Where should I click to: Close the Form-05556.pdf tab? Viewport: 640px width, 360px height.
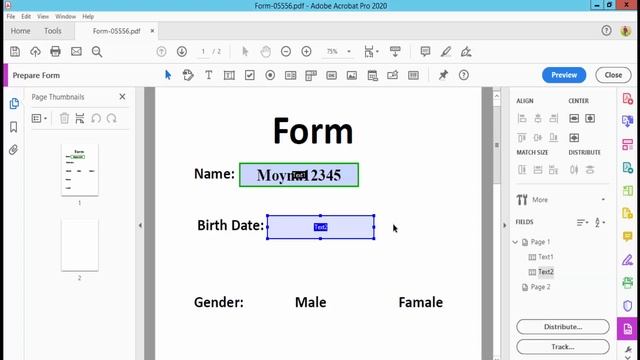click(x=152, y=31)
